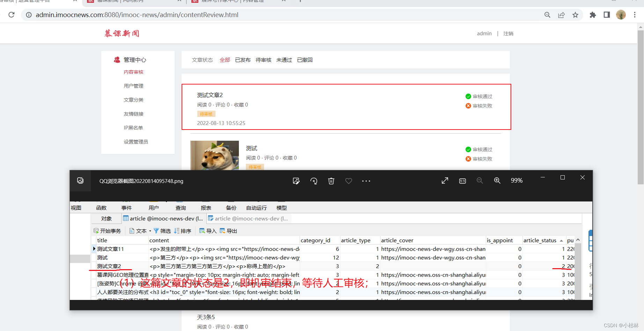The width and height of the screenshot is (644, 331).
Task: Open the 备份 menu in Navicat
Action: tap(231, 207)
